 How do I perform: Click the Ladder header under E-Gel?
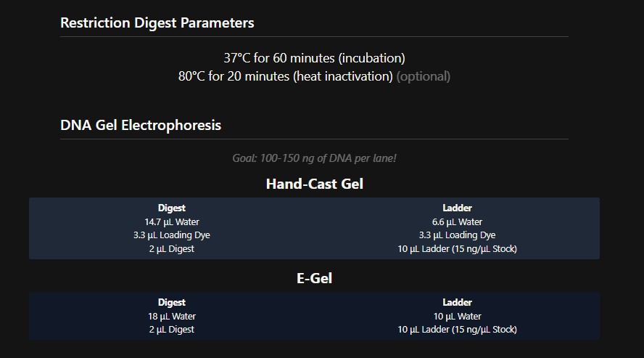click(x=457, y=302)
